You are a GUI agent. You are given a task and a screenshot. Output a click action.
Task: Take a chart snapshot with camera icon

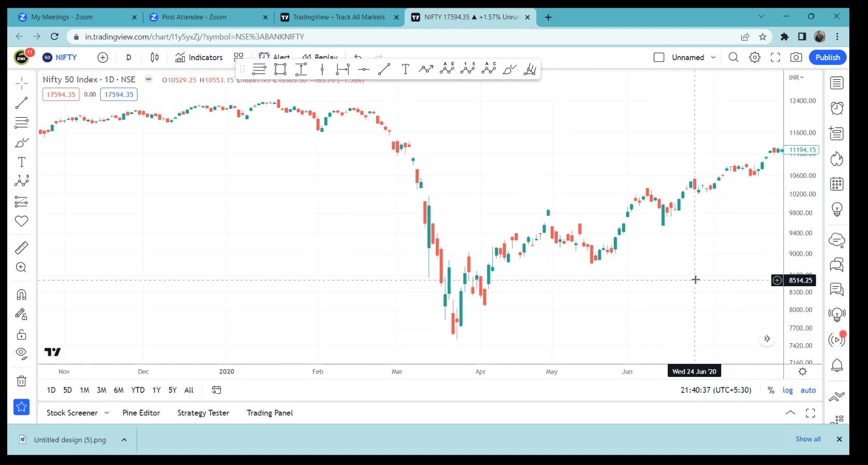(796, 58)
